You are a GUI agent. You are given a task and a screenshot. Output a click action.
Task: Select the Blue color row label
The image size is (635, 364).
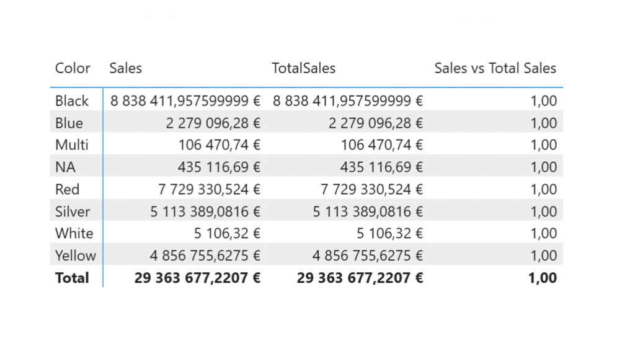click(x=69, y=123)
